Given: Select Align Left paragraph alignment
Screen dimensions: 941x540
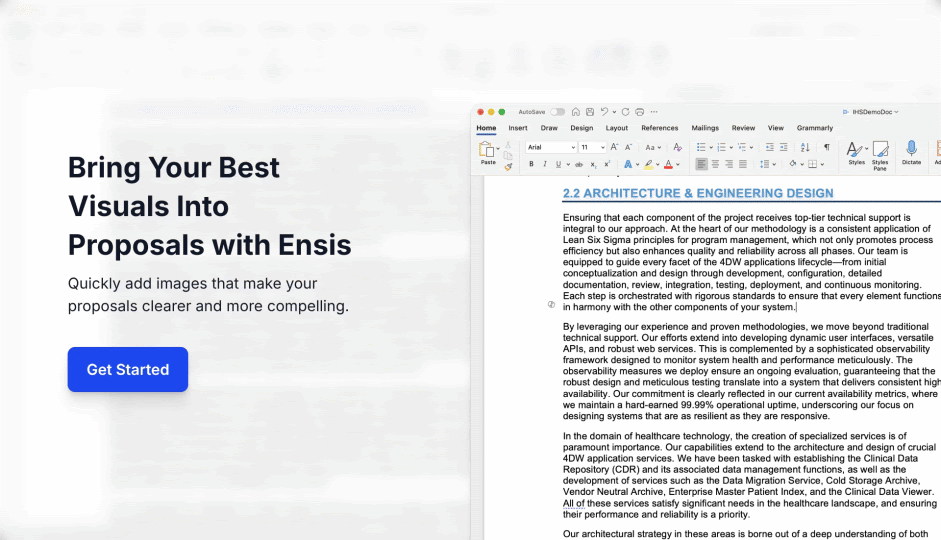Looking at the screenshot, I should pyautogui.click(x=701, y=164).
